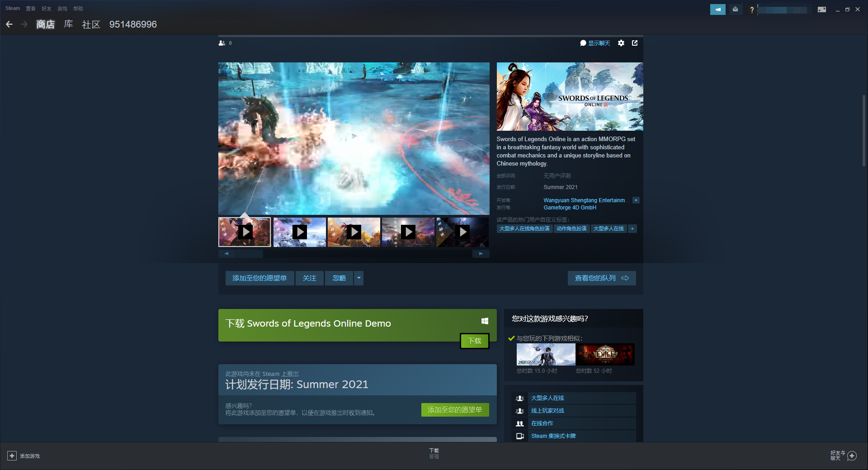Select the 大型多人在线 tag
Image resolution: width=868 pixels, height=470 pixels.
(609, 229)
